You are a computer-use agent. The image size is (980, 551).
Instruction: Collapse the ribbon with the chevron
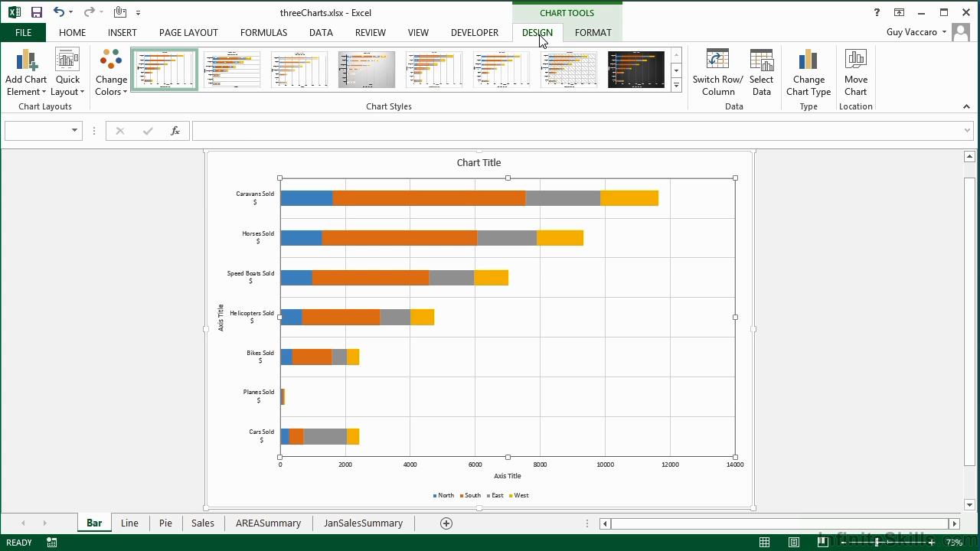coord(966,107)
